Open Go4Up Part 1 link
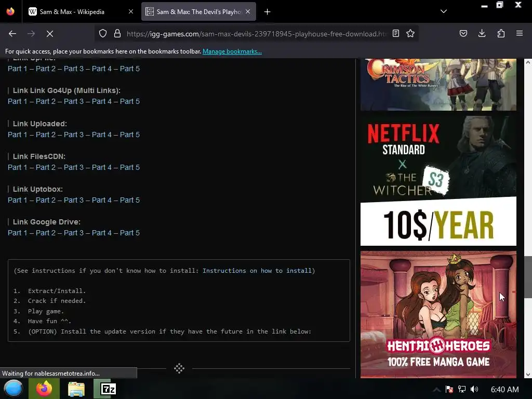Screen dimensions: 532x399 (17, 101)
